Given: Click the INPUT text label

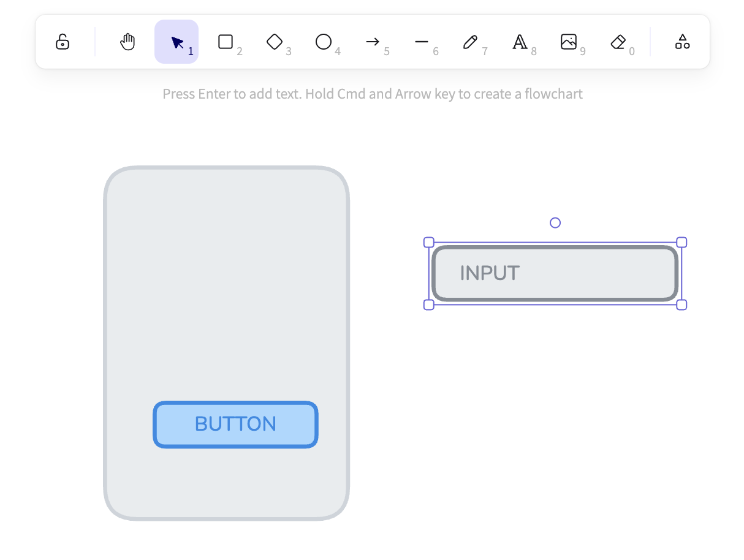Looking at the screenshot, I should click(490, 273).
